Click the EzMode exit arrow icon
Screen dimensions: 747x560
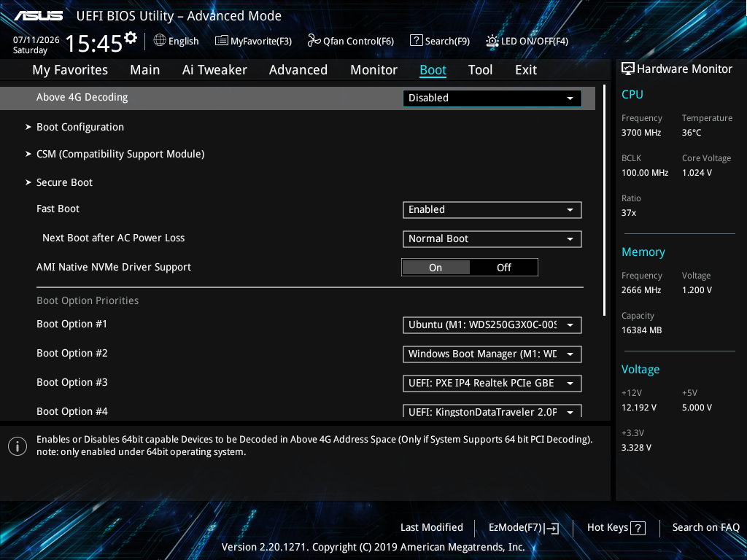[551, 528]
